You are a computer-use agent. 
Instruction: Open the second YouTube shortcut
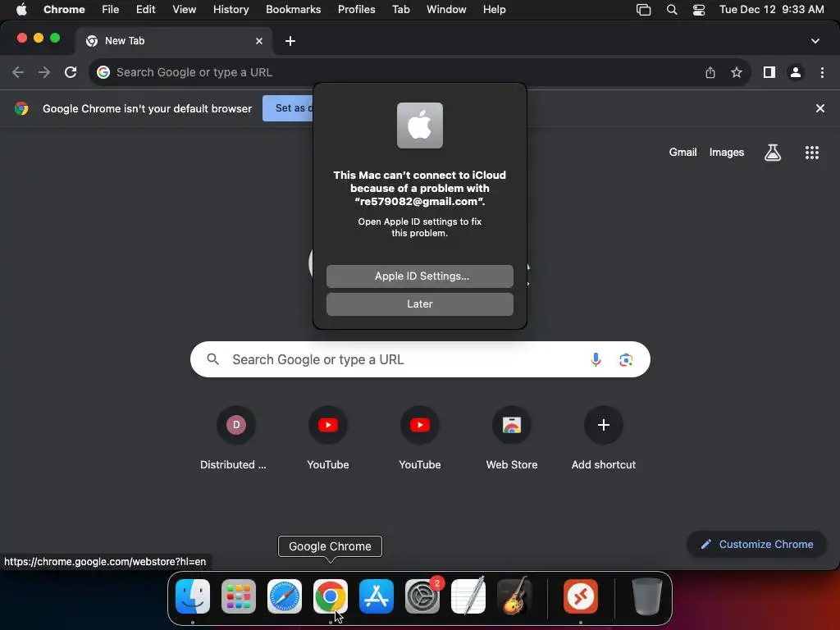point(420,438)
